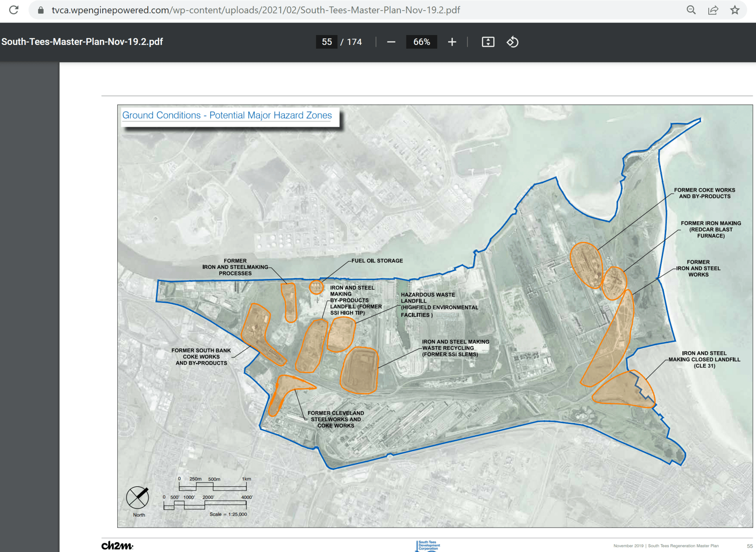Click the PDF file name title
This screenshot has height=552, width=756.
coord(82,42)
